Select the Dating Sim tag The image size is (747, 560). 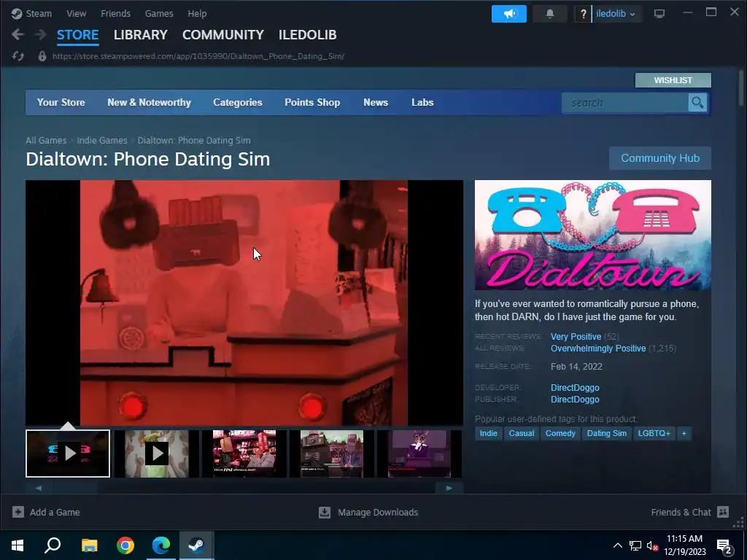(606, 433)
